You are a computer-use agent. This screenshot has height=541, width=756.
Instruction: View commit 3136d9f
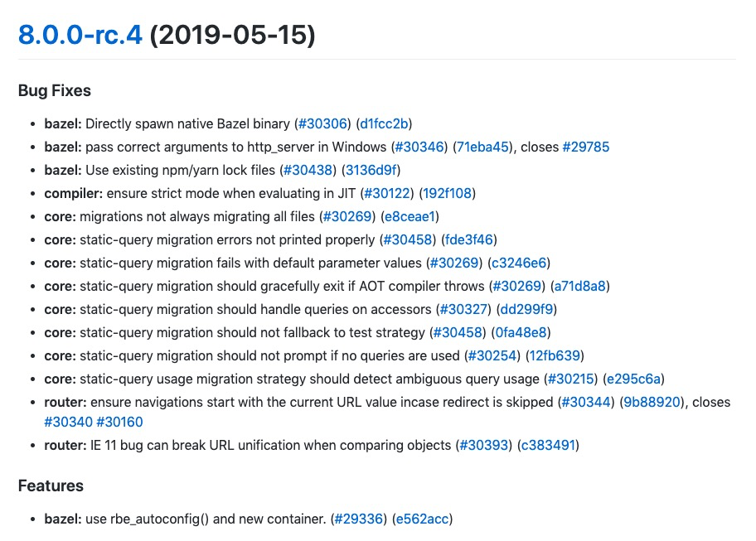click(x=371, y=170)
